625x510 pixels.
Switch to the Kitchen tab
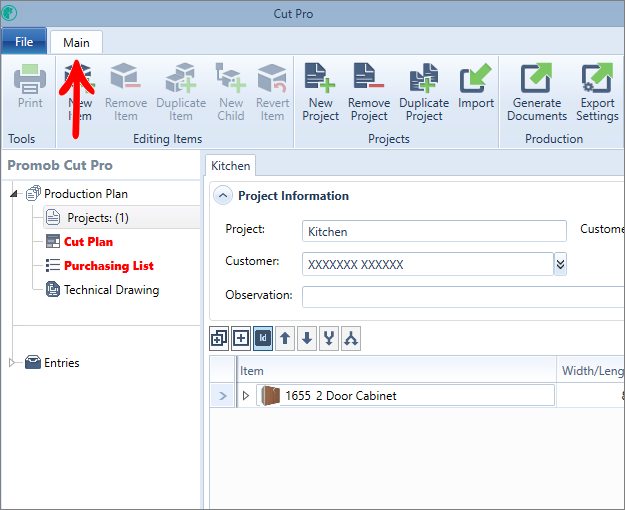click(230, 165)
